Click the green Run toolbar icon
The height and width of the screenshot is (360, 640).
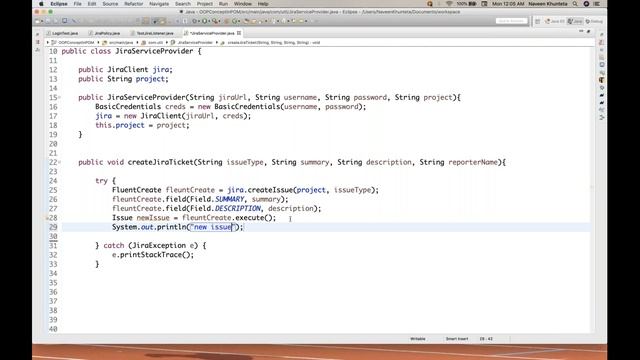(x=204, y=21)
